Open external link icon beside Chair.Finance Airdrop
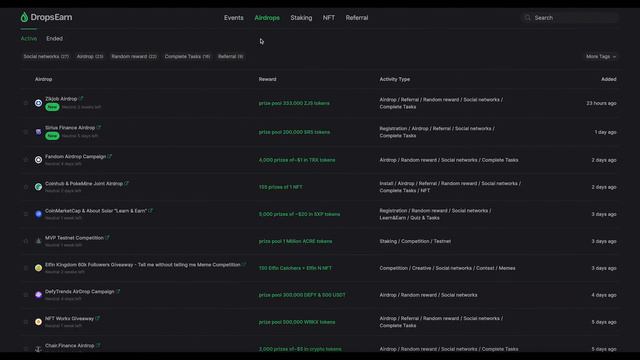The image size is (640, 360). coord(98,345)
